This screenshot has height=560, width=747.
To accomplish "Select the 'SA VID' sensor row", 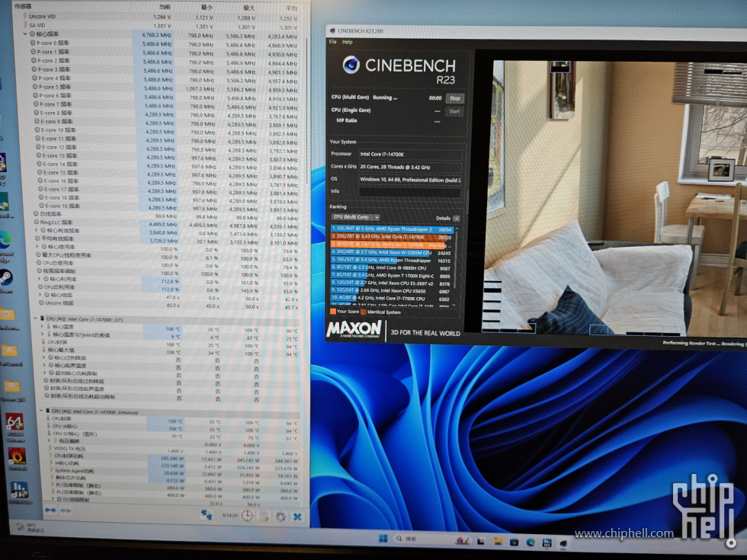I will (x=159, y=26).
